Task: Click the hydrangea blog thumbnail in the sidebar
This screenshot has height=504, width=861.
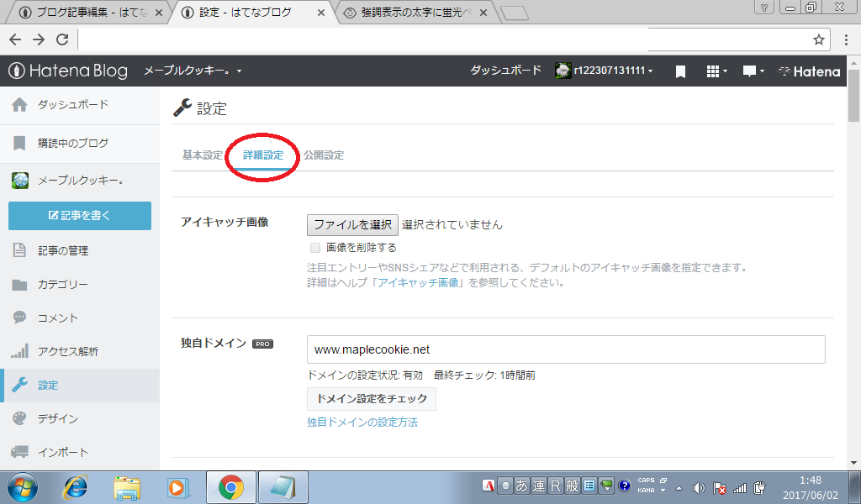Action: coord(20,181)
